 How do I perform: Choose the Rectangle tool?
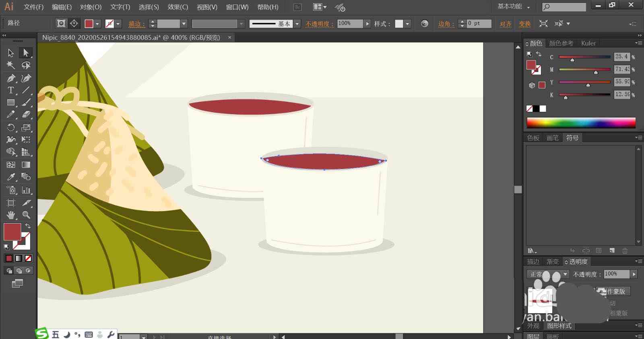tap(11, 103)
